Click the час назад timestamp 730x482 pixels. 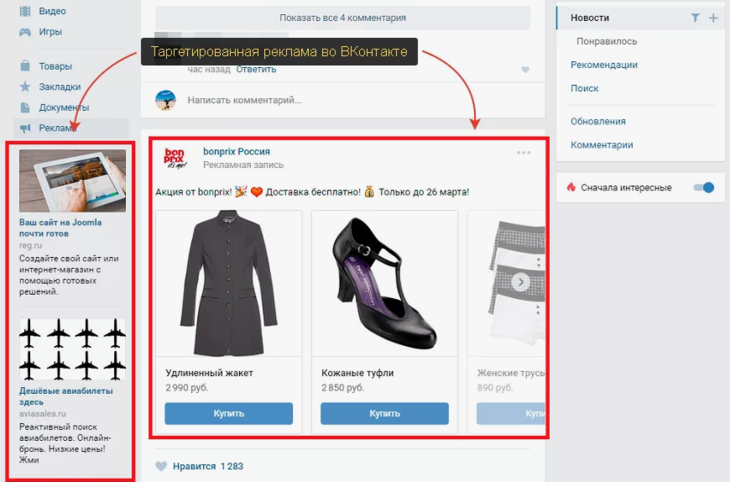click(209, 69)
